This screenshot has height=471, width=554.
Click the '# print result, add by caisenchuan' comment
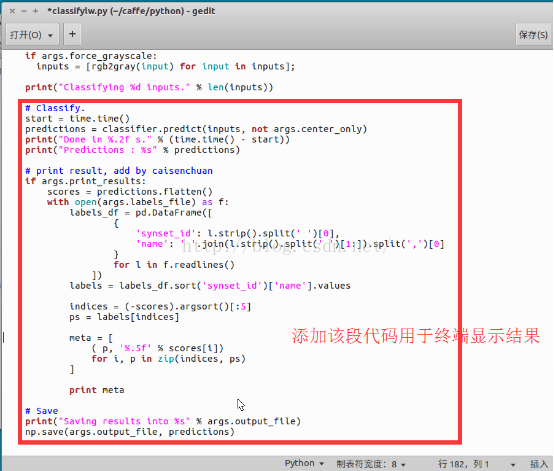(119, 171)
